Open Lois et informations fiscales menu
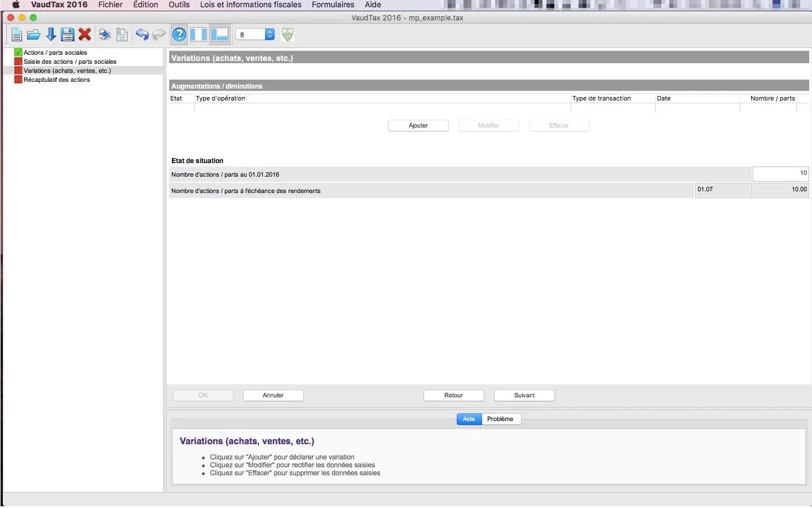This screenshot has height=508, width=812. pos(251,5)
